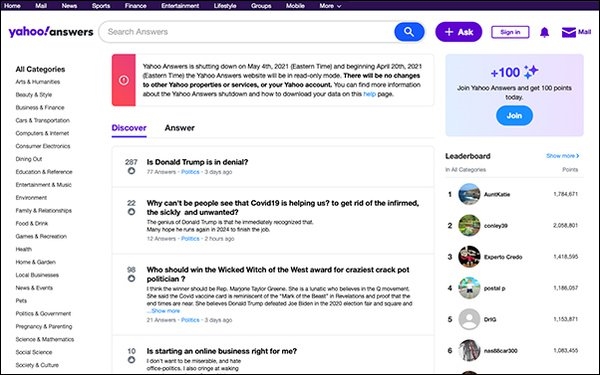The image size is (600, 375).
Task: Switch to the Answer tab
Action: 179,128
